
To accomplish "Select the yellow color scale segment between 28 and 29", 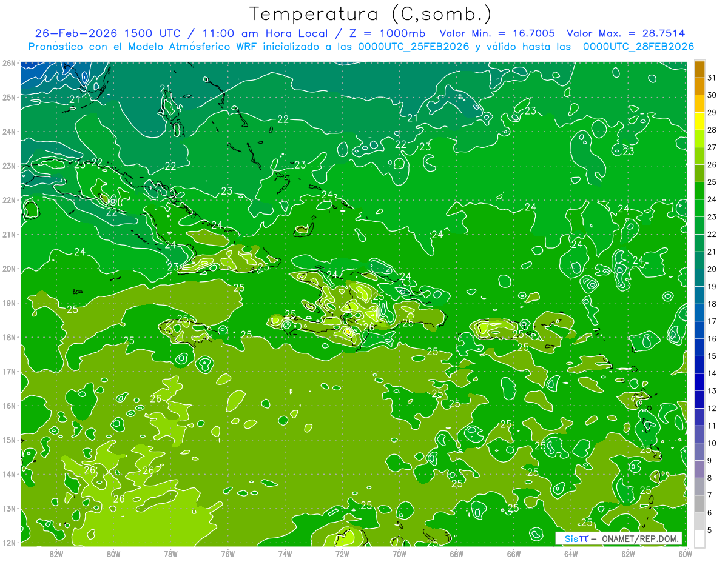I will (x=700, y=121).
